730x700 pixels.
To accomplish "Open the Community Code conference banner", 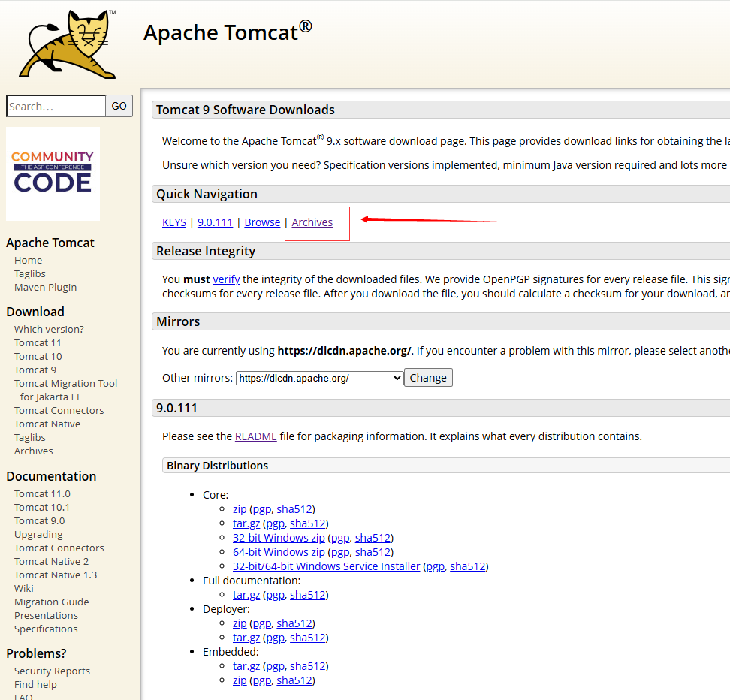I will (x=53, y=173).
